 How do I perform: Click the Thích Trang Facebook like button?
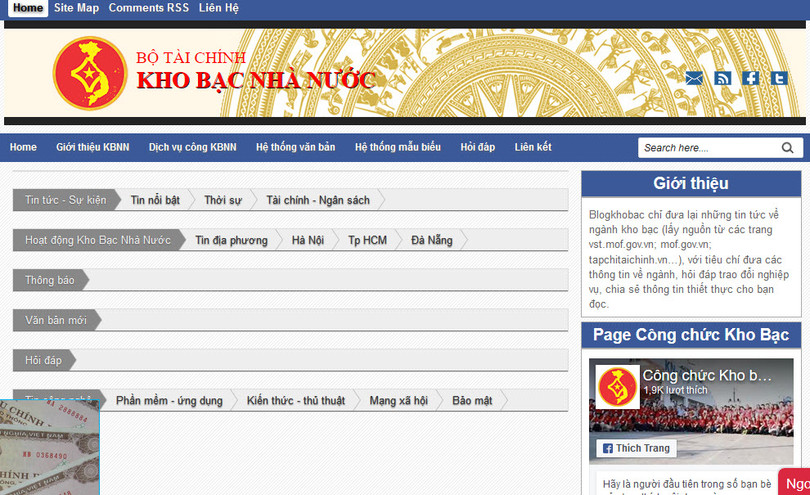637,448
